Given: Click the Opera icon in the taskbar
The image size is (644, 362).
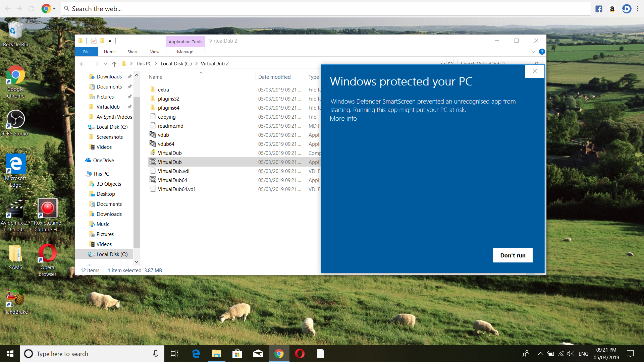Looking at the screenshot, I should tap(300, 354).
